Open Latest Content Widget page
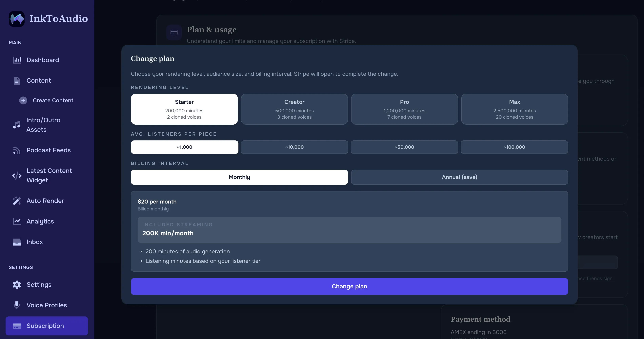The image size is (644, 339). coord(47,175)
